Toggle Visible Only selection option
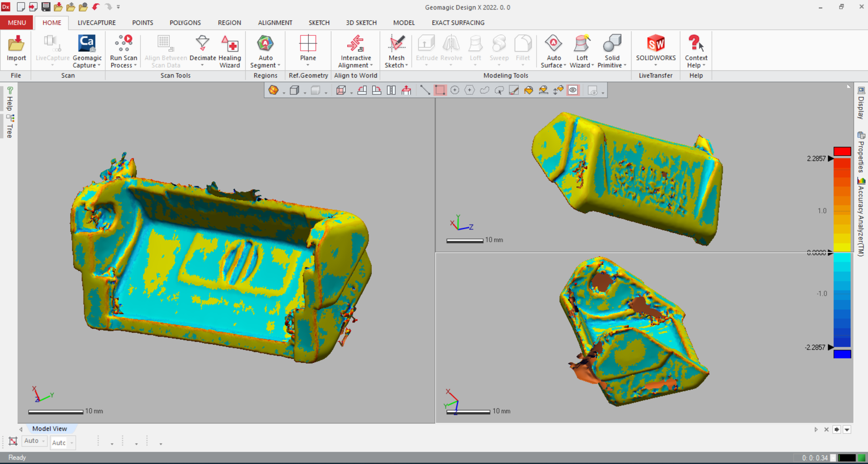The width and height of the screenshot is (868, 464). tap(573, 90)
